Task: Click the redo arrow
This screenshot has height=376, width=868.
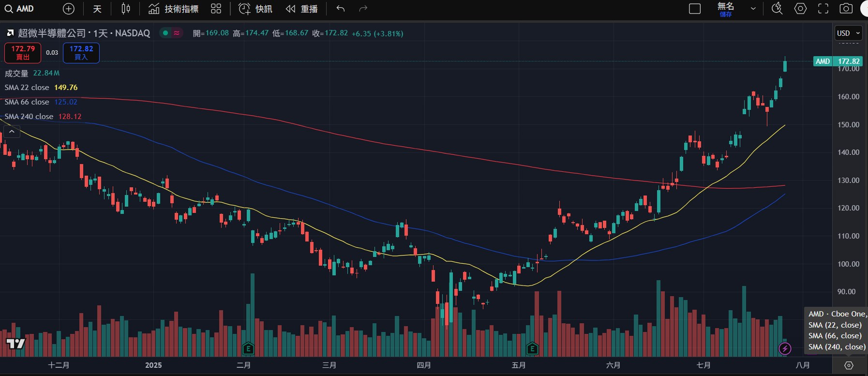Action: pos(363,9)
